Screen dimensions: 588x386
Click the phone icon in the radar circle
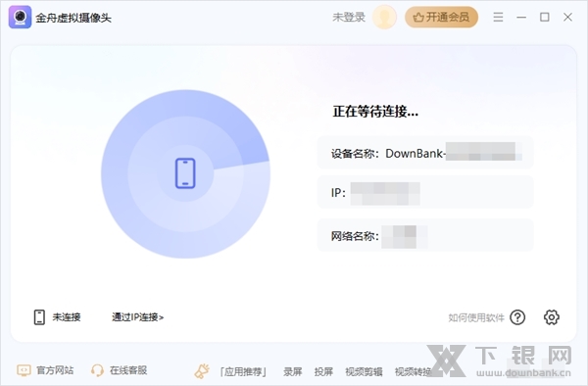(x=185, y=173)
